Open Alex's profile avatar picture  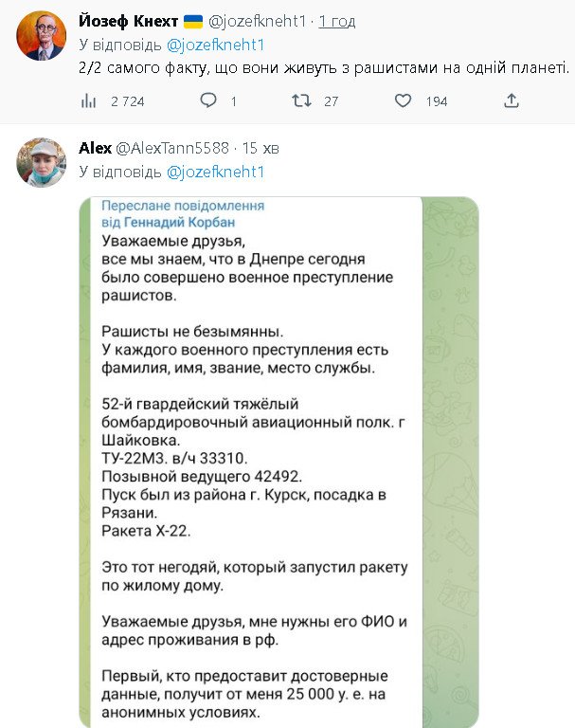click(42, 162)
